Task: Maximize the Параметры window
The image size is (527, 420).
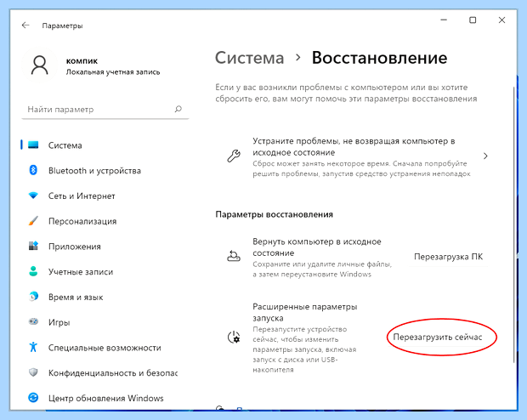Action: [473, 20]
